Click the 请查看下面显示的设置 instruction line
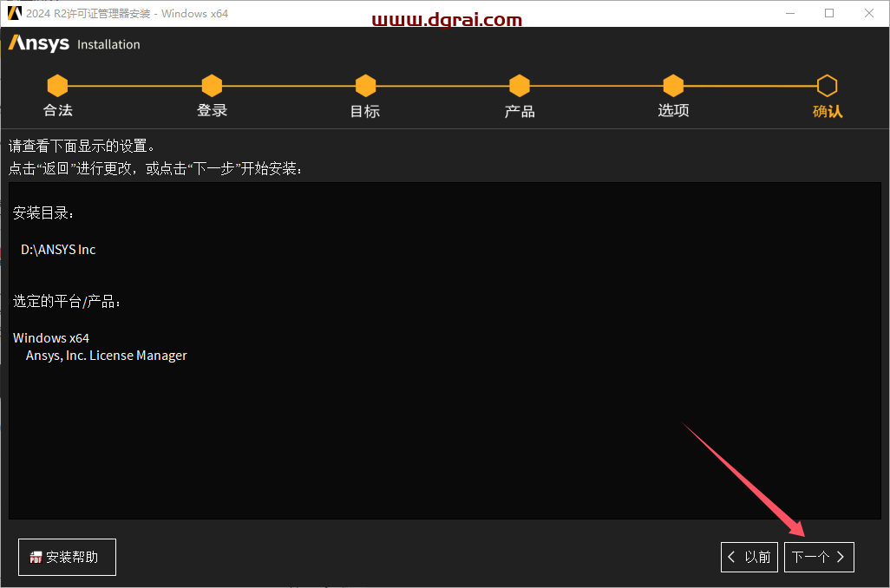The height and width of the screenshot is (588, 890). (x=82, y=146)
